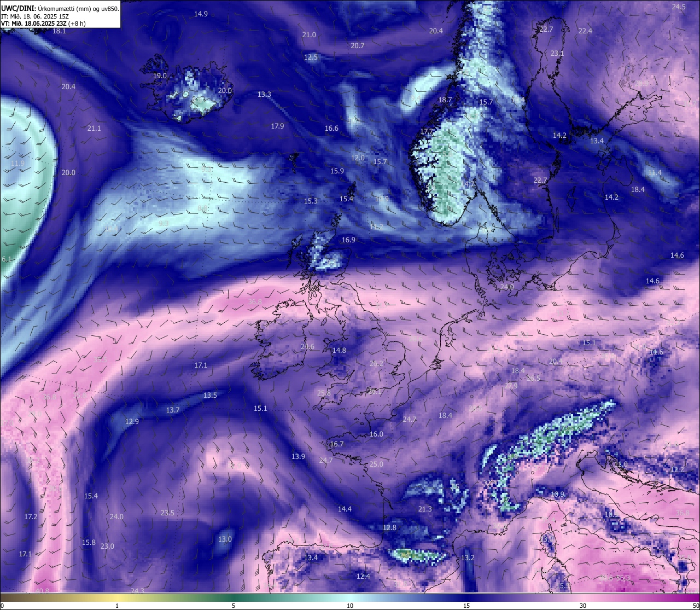Click the 13.3 value east of Iceland
The height and width of the screenshot is (610, 700).
tap(264, 95)
